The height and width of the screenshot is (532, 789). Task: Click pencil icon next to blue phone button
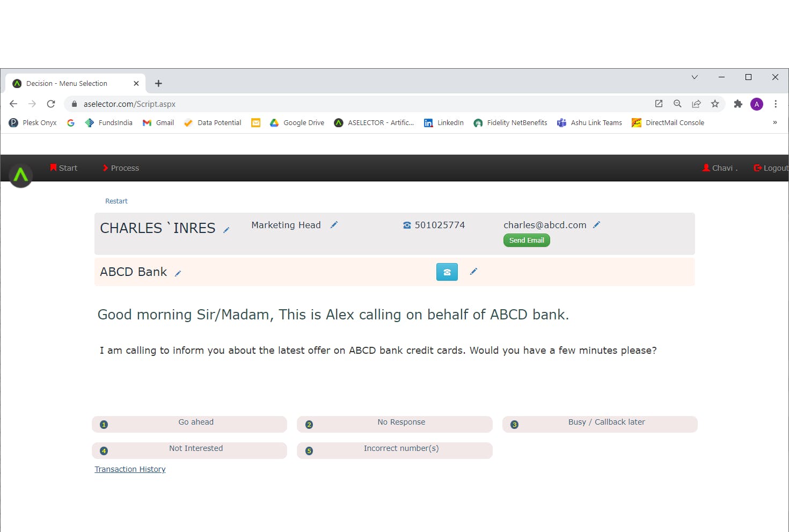[x=473, y=272]
